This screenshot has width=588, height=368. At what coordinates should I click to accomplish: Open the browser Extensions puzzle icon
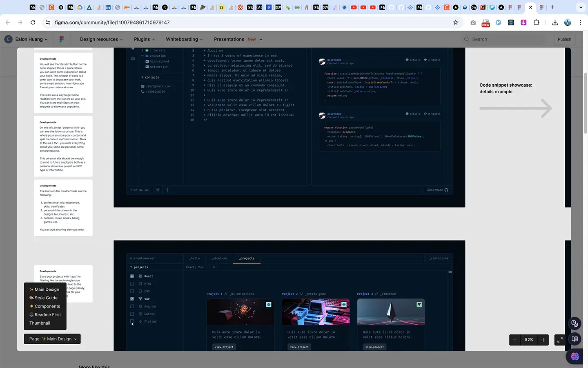[x=537, y=22]
